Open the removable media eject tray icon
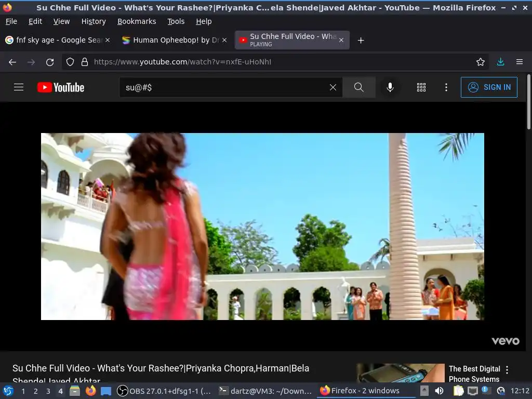 (x=424, y=391)
